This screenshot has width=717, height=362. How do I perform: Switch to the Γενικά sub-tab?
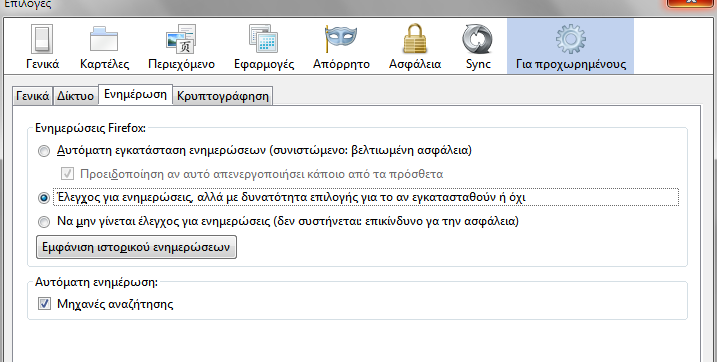[32, 96]
